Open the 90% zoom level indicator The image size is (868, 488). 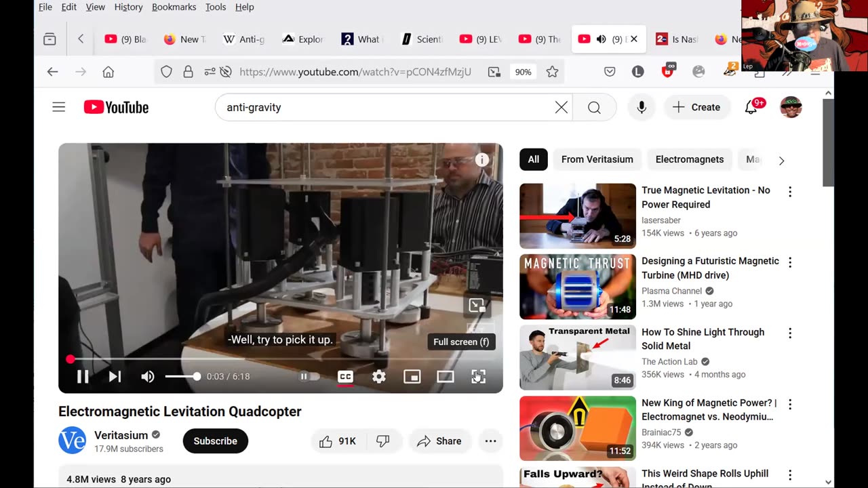pos(523,72)
